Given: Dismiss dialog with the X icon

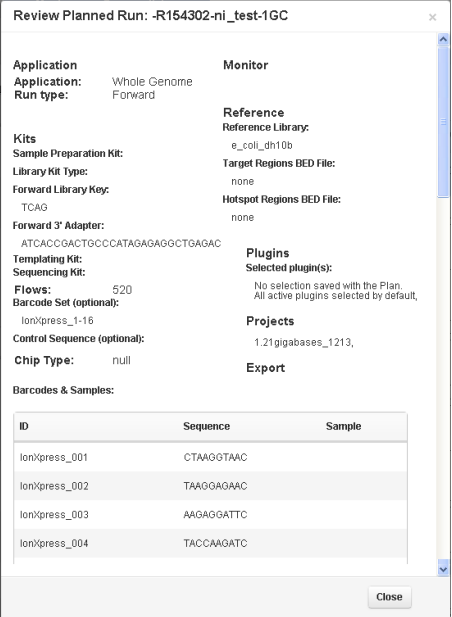Looking at the screenshot, I should (432, 17).
